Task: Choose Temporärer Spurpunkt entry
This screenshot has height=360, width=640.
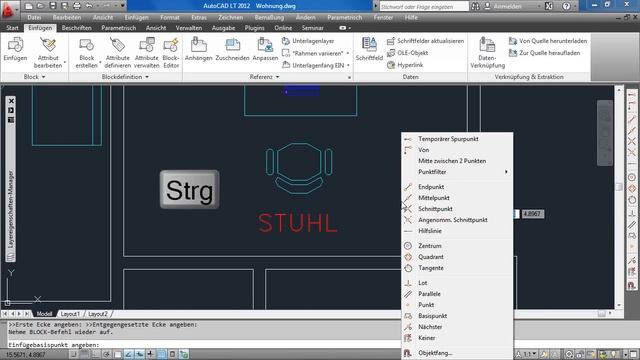Action: pos(457,139)
